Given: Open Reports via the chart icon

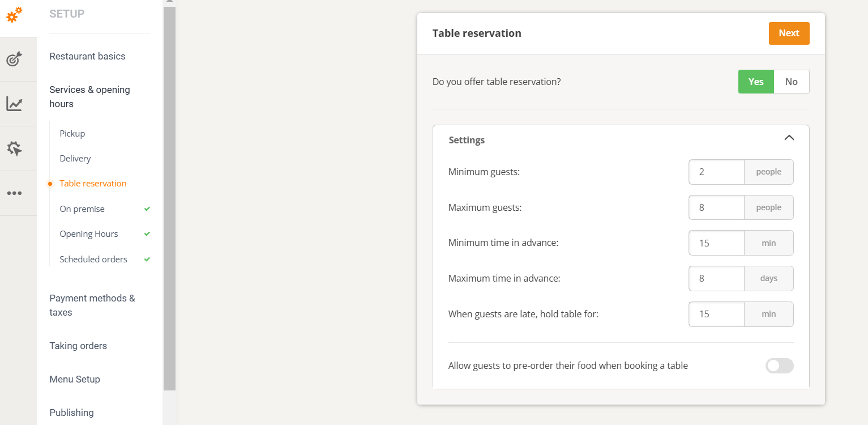Looking at the screenshot, I should pos(14,103).
